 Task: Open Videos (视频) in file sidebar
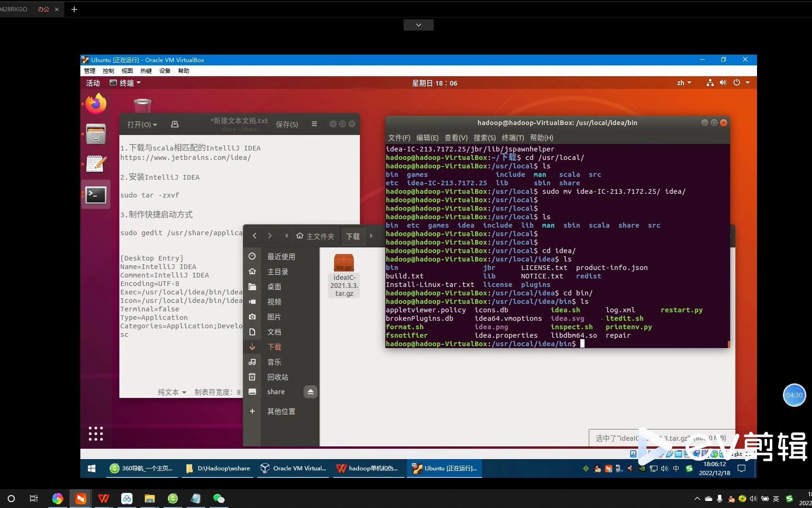pos(281,302)
